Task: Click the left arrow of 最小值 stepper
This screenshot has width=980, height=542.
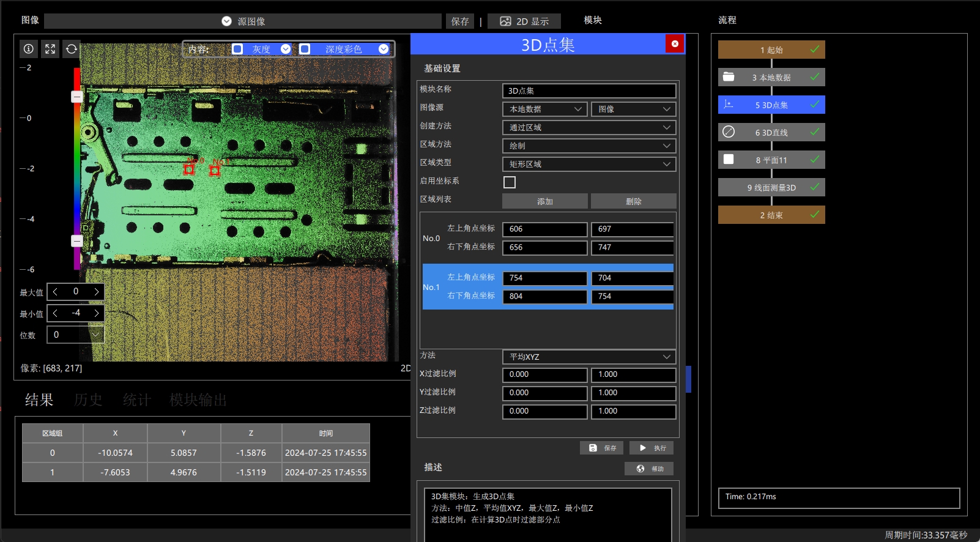Action: 55,313
